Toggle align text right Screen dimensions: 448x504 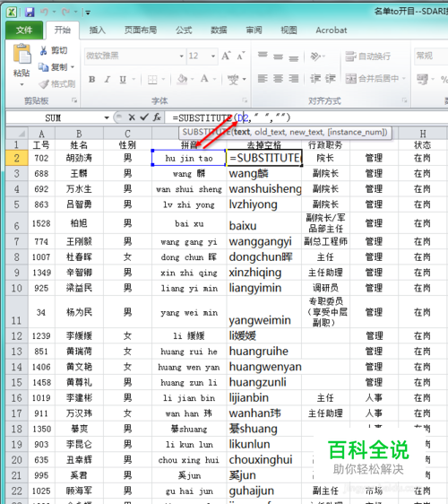[293, 78]
